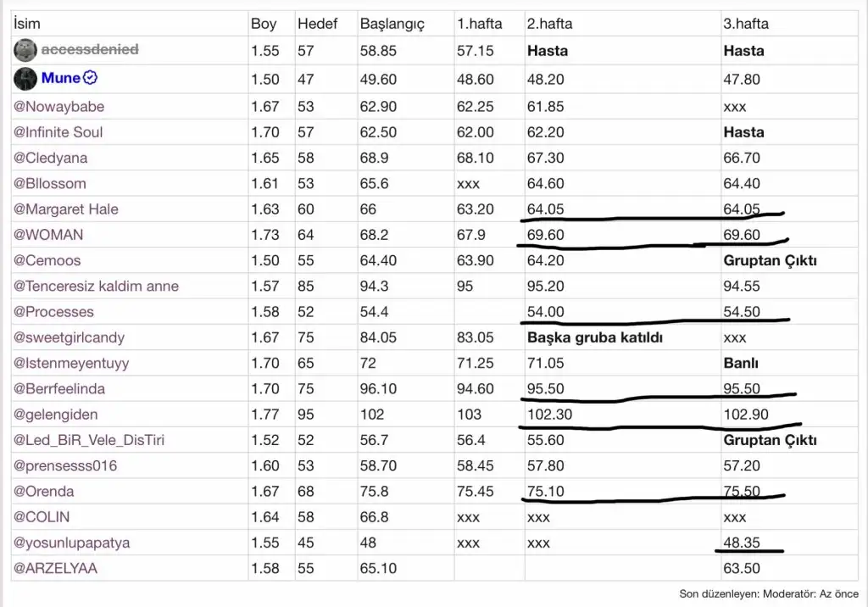Click the @ARZELYAA mention
This screenshot has width=868, height=607.
56,568
